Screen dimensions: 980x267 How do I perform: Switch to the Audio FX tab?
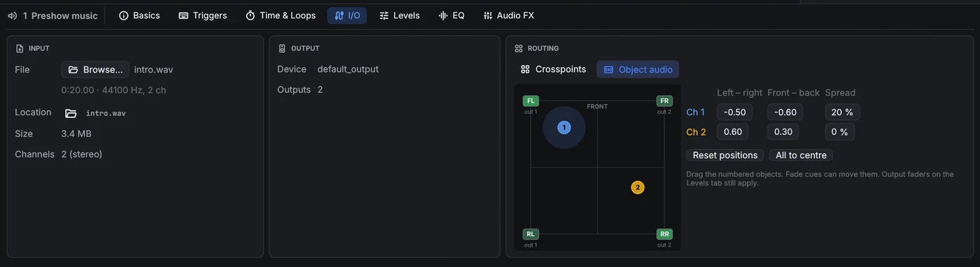509,15
